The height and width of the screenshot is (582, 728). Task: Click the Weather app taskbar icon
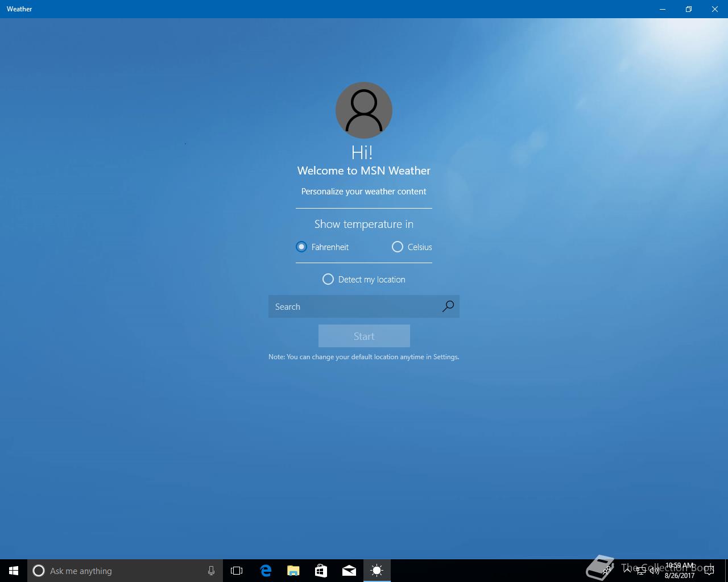(x=377, y=571)
